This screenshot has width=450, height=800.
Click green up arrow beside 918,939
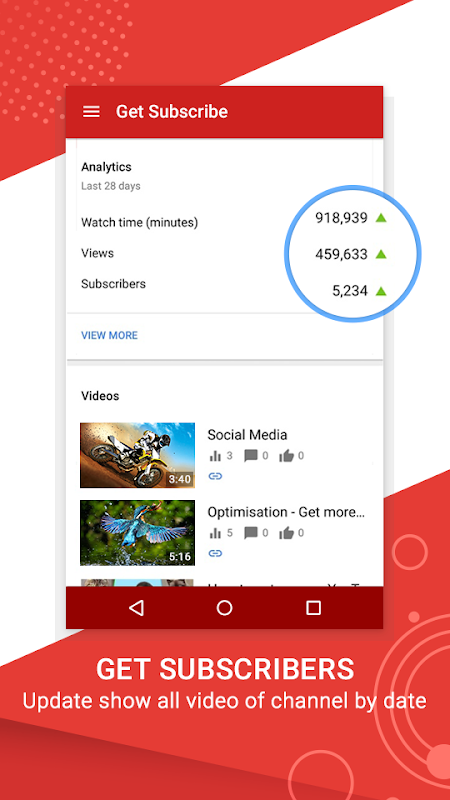381,218
